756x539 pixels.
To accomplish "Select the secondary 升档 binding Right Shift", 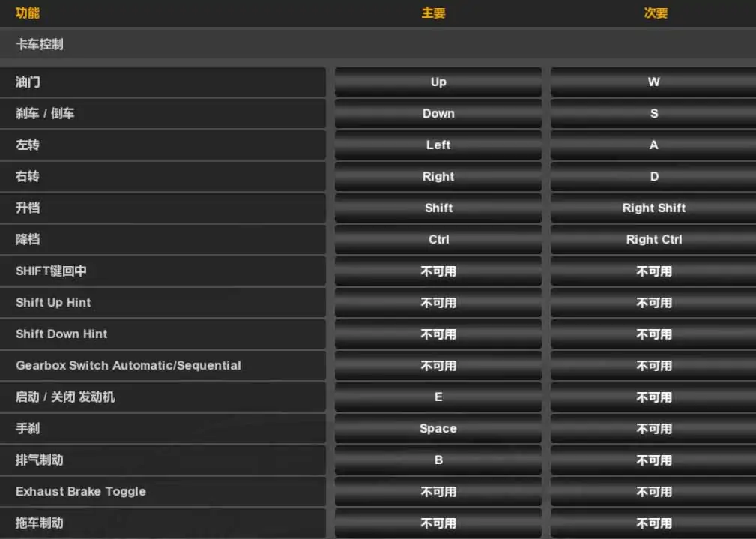I will click(x=653, y=208).
